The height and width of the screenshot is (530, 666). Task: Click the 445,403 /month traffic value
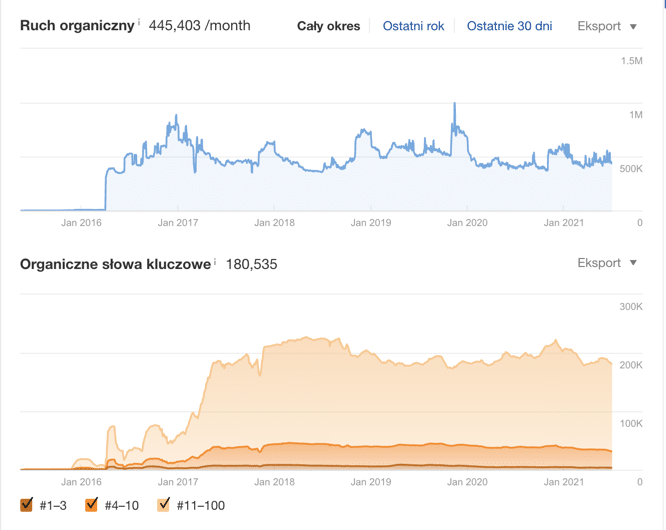[x=199, y=25]
